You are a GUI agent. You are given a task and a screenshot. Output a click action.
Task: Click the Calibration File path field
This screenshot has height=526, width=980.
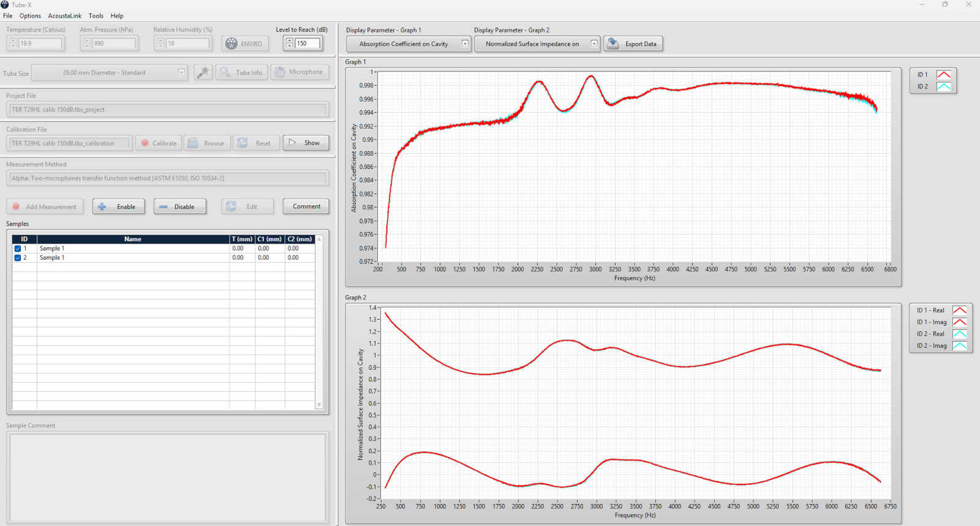[69, 143]
